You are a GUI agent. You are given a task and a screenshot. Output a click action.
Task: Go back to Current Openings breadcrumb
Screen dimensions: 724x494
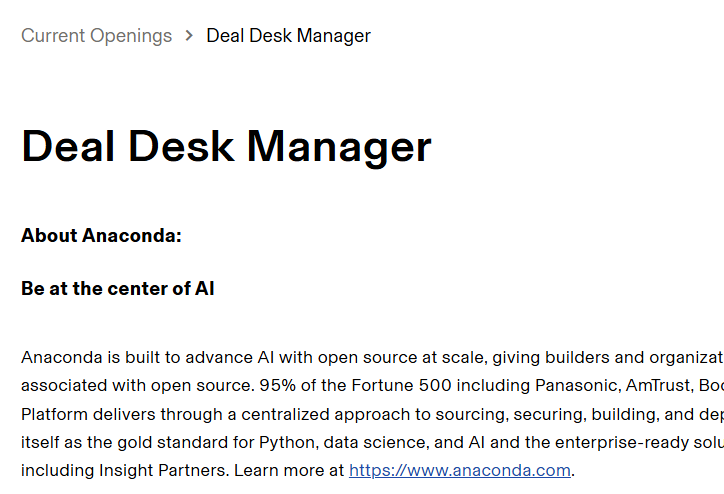(x=96, y=36)
